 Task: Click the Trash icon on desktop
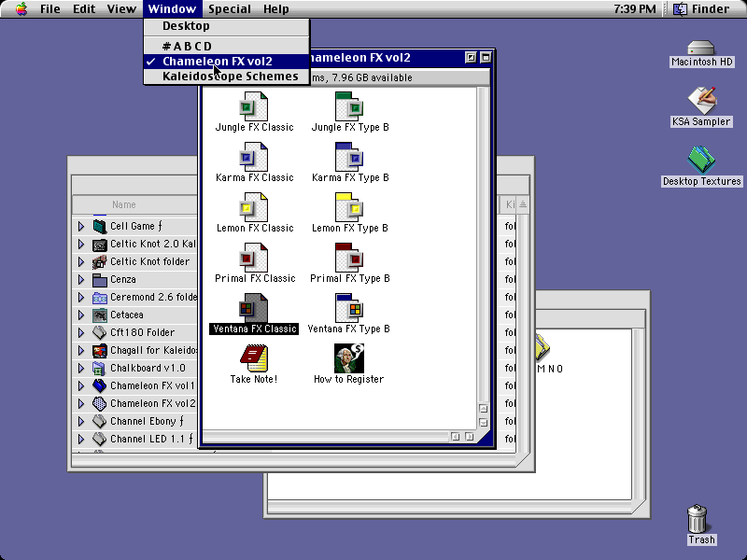tap(698, 519)
